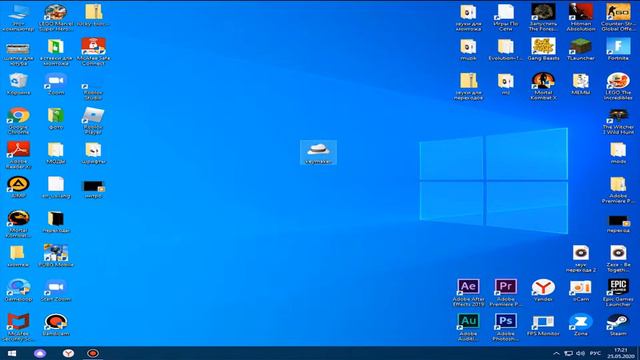Open Yandex browser from the taskbar
Viewport: 640px width, 360px height.
[x=68, y=353]
